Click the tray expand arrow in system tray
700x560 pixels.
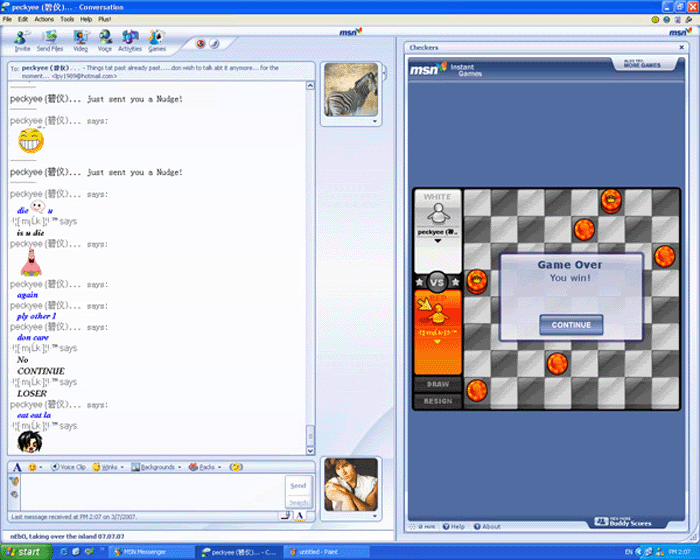(x=638, y=552)
